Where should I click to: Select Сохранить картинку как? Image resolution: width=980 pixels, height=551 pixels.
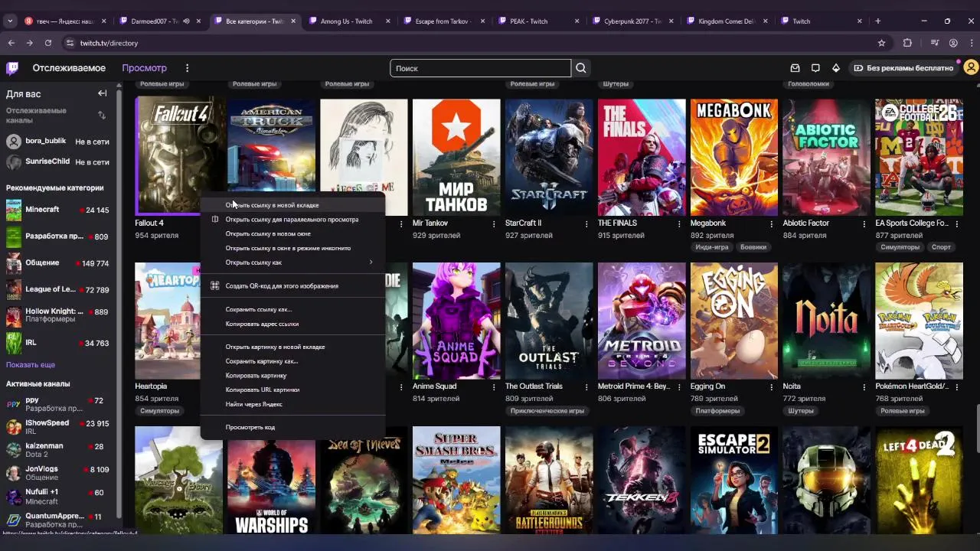coord(292,361)
